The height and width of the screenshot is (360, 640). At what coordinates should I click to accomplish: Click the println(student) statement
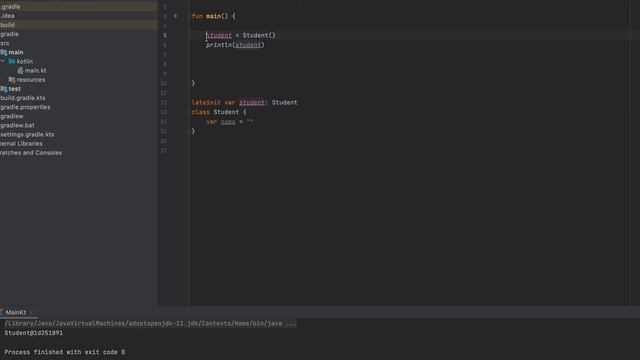[x=235, y=45]
